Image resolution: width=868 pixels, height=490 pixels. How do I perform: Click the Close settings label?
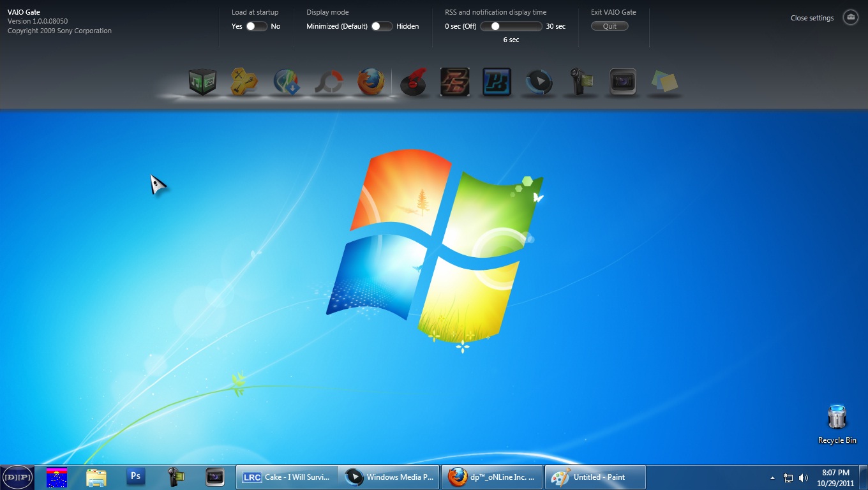tap(812, 18)
